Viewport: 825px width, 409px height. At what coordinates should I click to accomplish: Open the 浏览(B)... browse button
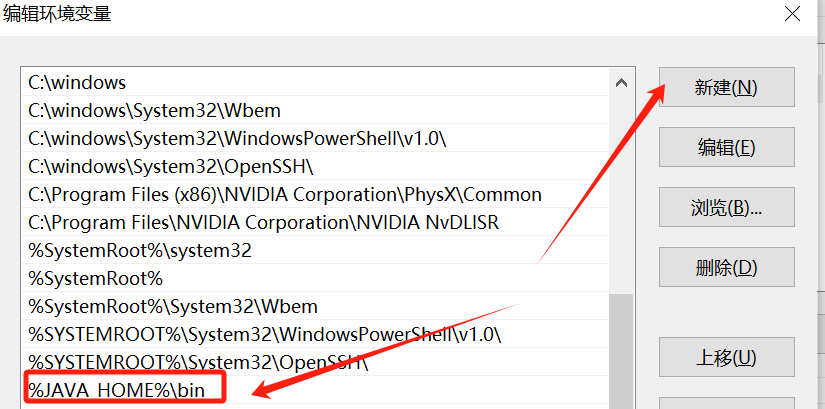pyautogui.click(x=727, y=207)
